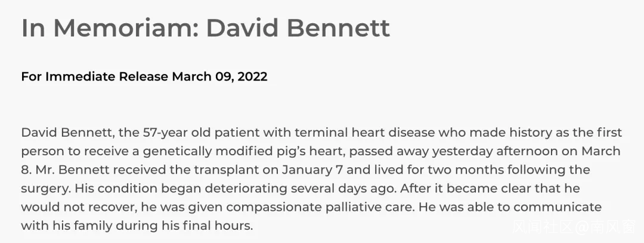Click the "For Immediate Release" label
The image size is (644, 243).
(94, 77)
